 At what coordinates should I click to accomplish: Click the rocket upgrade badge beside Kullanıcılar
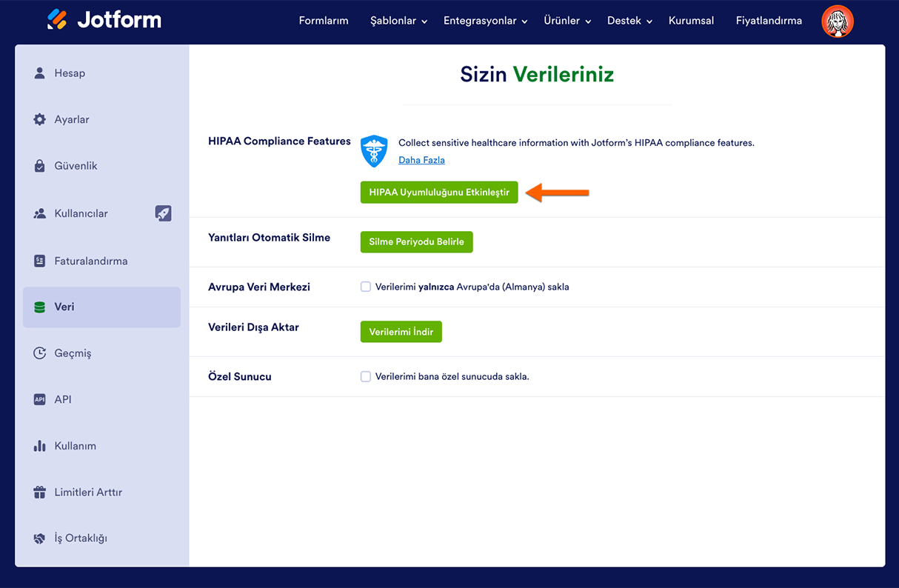coord(164,213)
